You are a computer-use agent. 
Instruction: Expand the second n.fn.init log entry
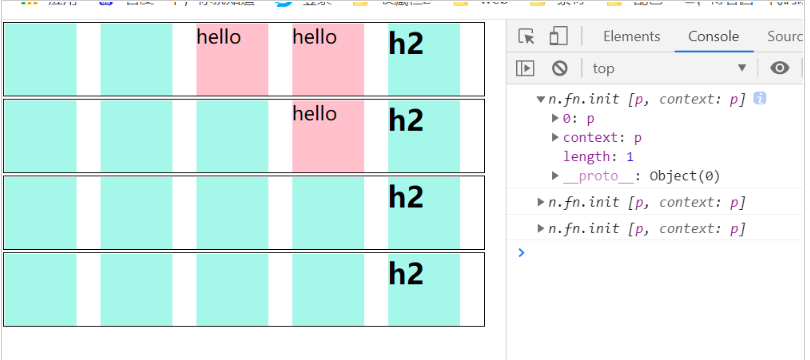pyautogui.click(x=541, y=202)
